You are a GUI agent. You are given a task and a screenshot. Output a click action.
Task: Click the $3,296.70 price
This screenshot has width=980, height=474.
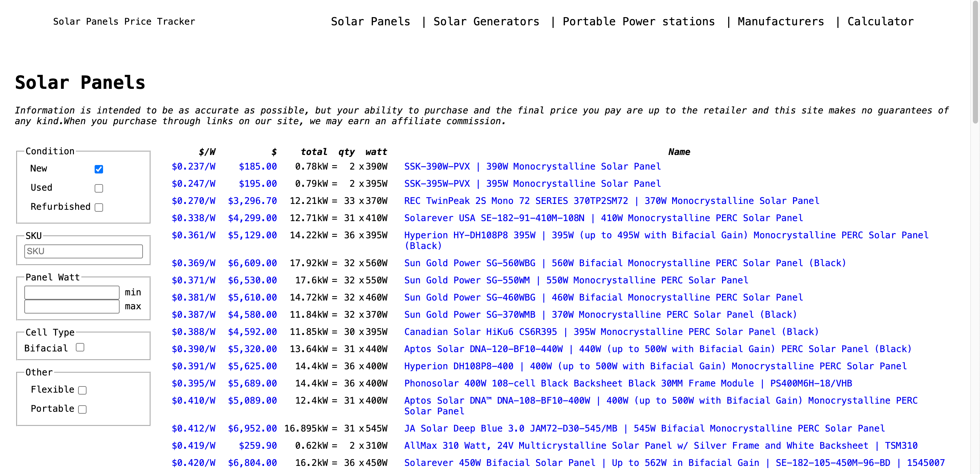[x=252, y=201]
